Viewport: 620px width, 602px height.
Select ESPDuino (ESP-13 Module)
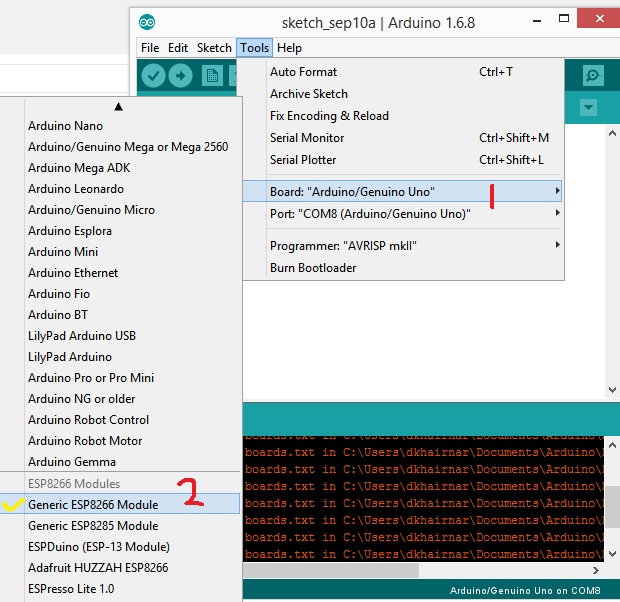click(120, 546)
